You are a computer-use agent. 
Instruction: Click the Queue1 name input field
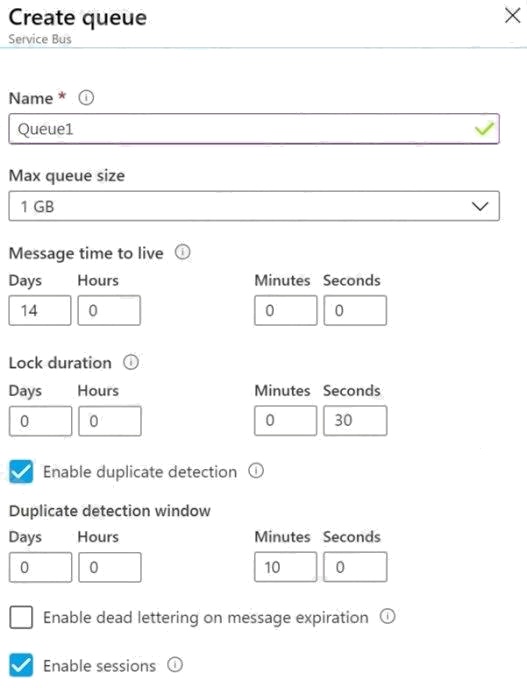[254, 129]
